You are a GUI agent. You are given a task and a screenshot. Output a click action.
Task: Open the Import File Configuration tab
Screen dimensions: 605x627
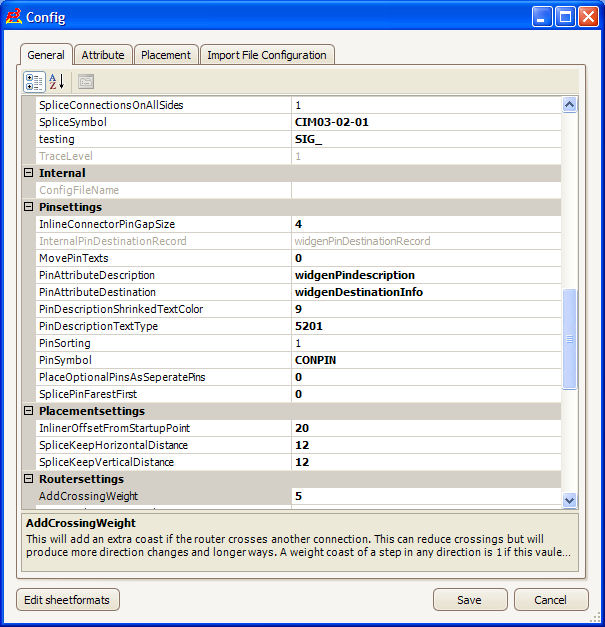[x=266, y=56]
